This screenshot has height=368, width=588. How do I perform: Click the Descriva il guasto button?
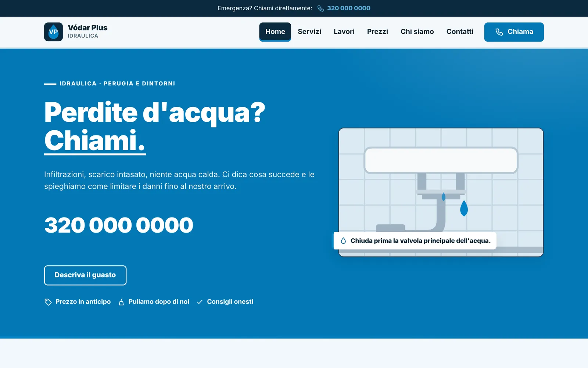tap(85, 275)
